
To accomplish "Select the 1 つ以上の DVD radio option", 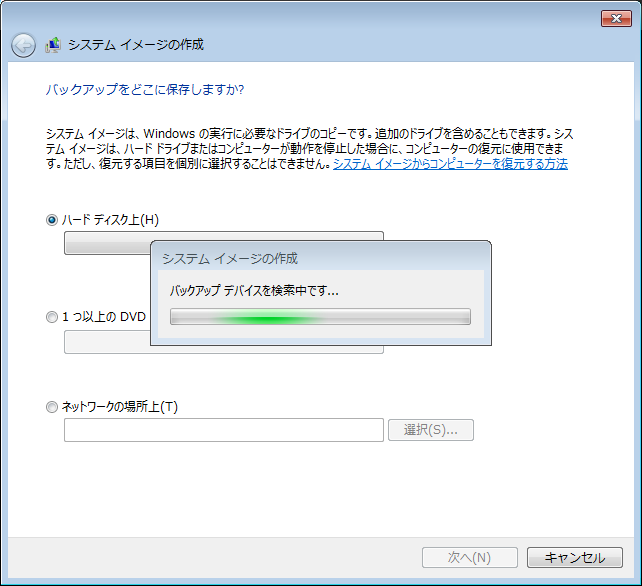I will [52, 317].
